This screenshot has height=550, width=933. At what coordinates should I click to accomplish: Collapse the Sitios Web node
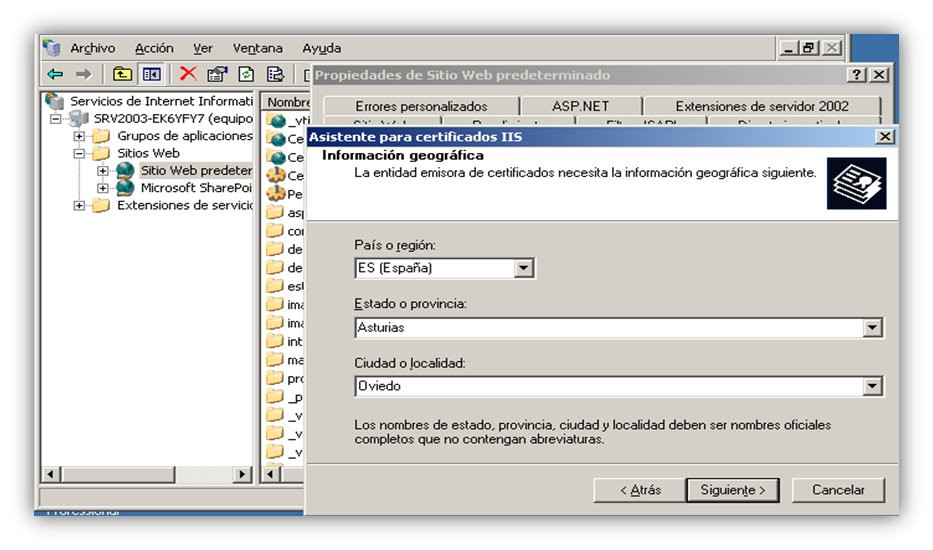(79, 153)
